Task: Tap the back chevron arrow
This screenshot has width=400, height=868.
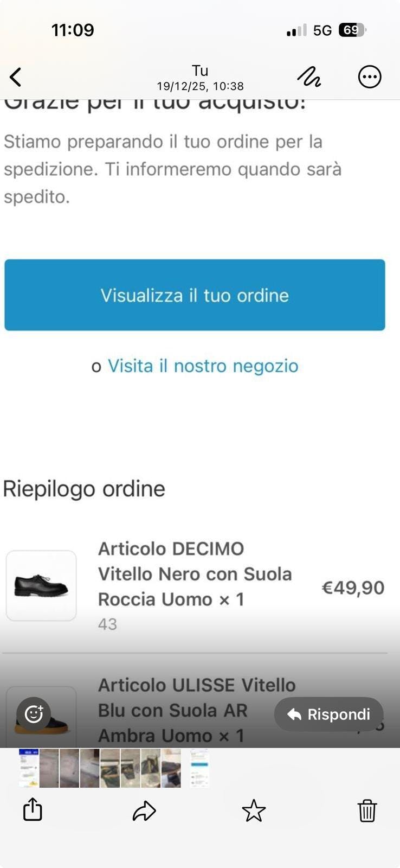Action: [16, 77]
